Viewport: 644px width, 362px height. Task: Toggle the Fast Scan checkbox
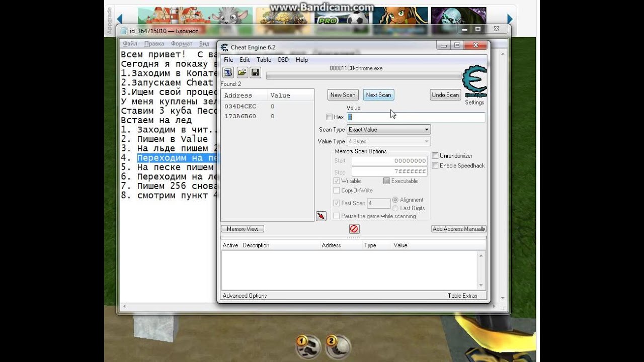coord(337,203)
